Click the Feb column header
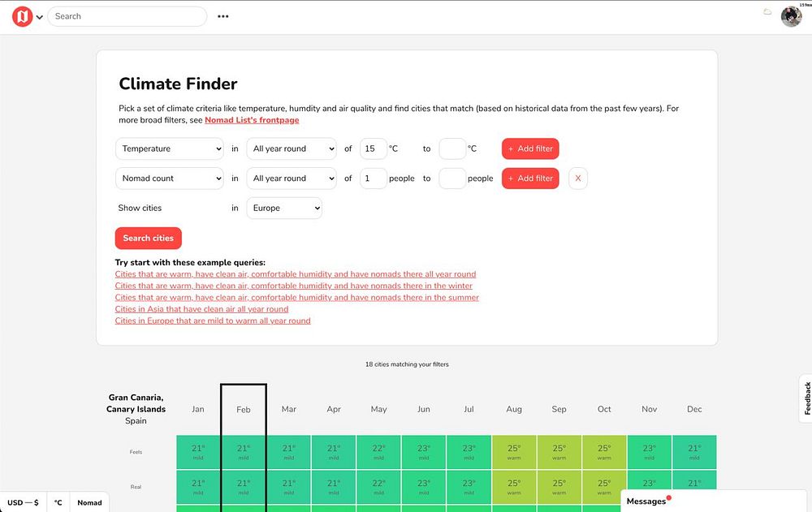The image size is (812, 512). (x=244, y=410)
